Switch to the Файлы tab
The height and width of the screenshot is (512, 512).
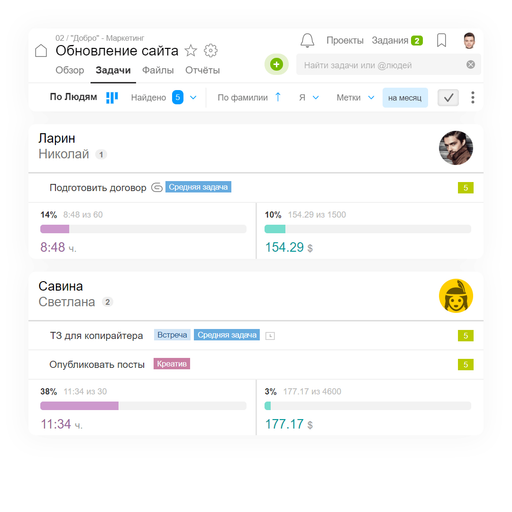pos(158,70)
